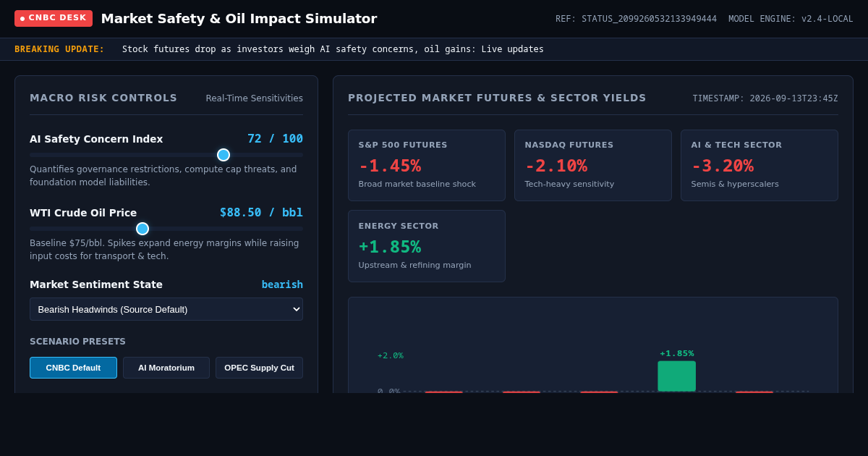Viewport: 868px width, 456px height.
Task: Click the Broad market baseline shock caption
Action: pyautogui.click(x=417, y=185)
